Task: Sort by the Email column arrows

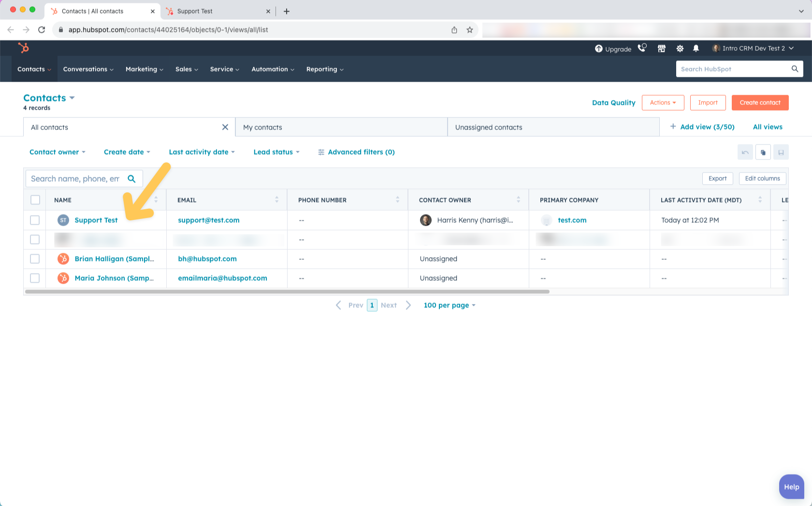Action: pyautogui.click(x=276, y=200)
